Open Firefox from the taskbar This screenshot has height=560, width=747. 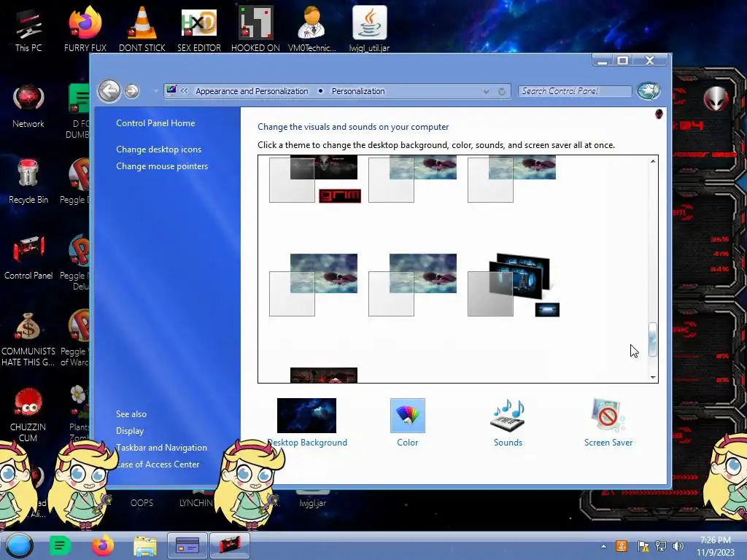(102, 545)
